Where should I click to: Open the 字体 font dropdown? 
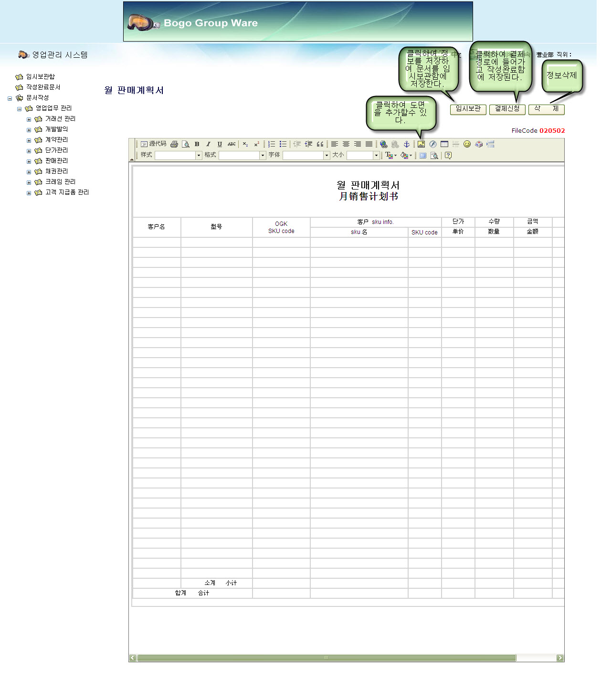click(x=327, y=156)
